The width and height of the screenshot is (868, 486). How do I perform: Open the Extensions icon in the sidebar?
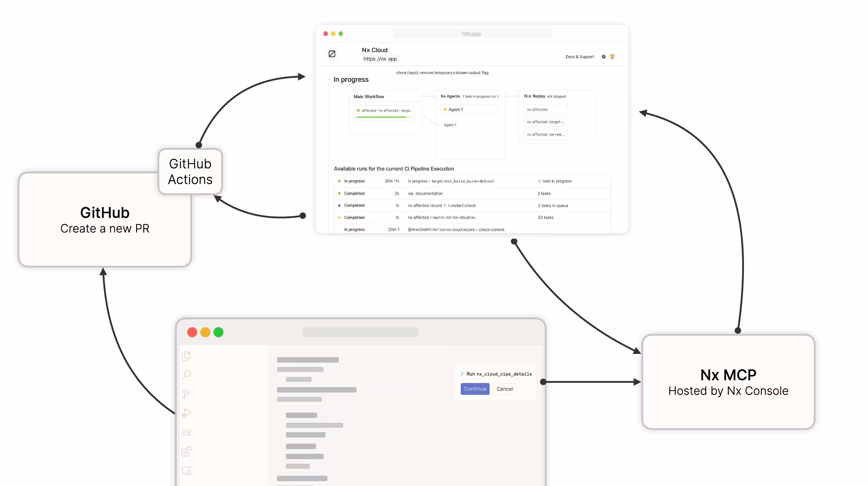pyautogui.click(x=186, y=452)
